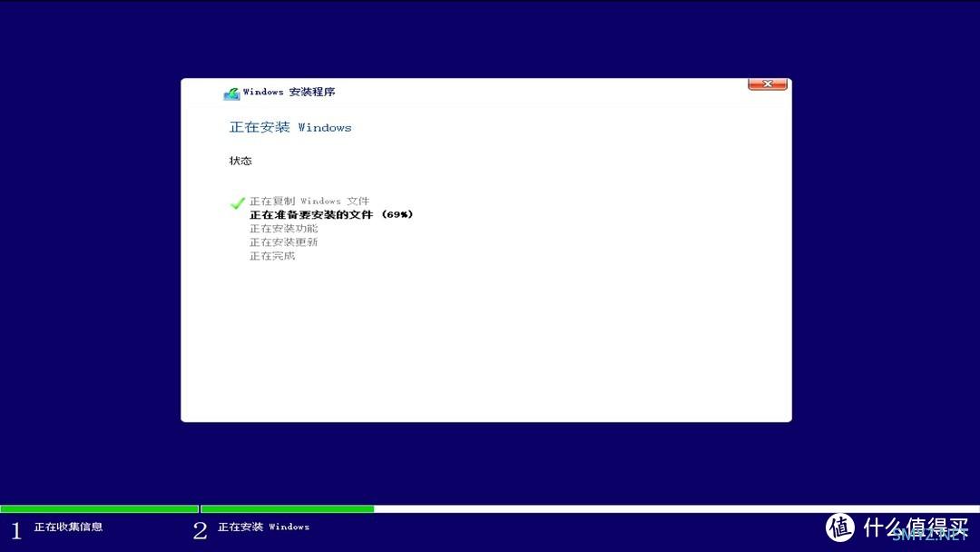The image size is (980, 552).
Task: Select the '正在安装功能' status line
Action: tap(284, 228)
